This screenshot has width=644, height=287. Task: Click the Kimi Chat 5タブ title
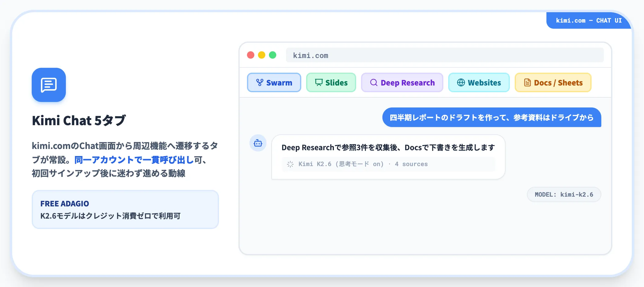[x=79, y=120]
